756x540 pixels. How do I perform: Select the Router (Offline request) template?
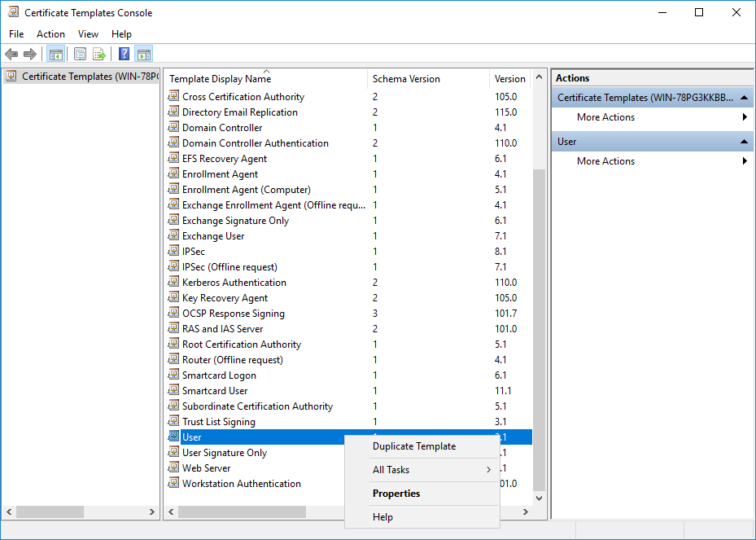click(349, 359)
